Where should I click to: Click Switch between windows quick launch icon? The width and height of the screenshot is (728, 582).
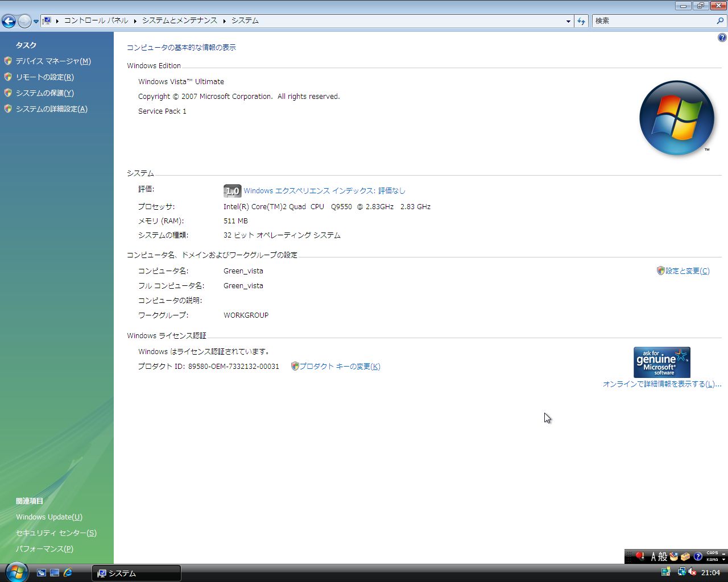pyautogui.click(x=42, y=573)
